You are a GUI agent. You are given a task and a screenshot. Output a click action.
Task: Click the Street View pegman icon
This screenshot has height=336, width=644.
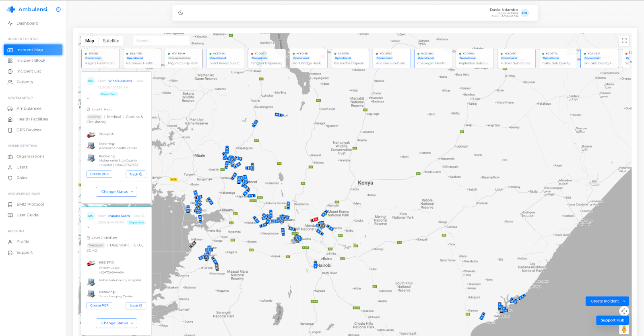click(x=624, y=329)
